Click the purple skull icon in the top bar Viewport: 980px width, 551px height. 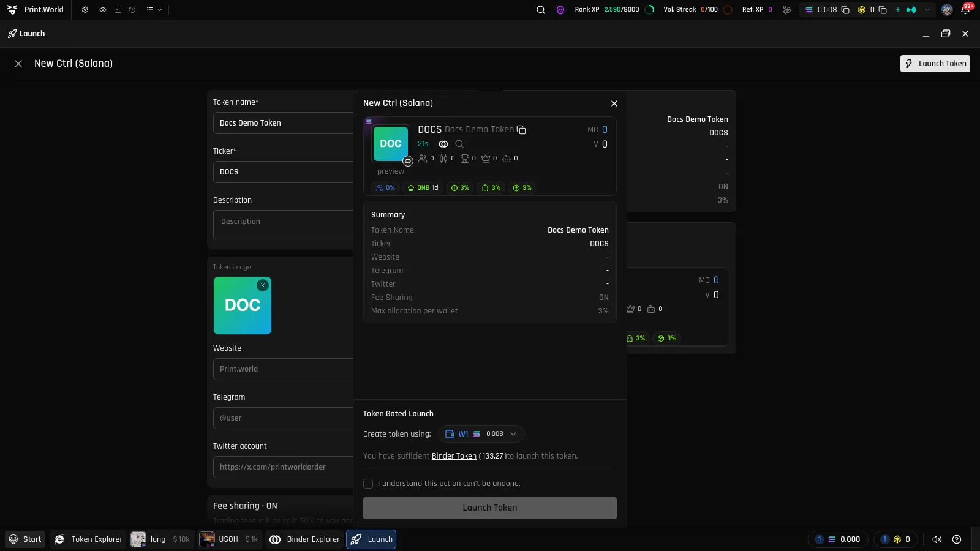(x=560, y=10)
